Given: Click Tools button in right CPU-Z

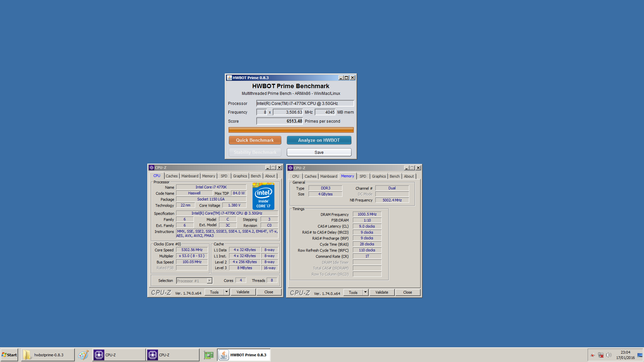Looking at the screenshot, I should (353, 292).
